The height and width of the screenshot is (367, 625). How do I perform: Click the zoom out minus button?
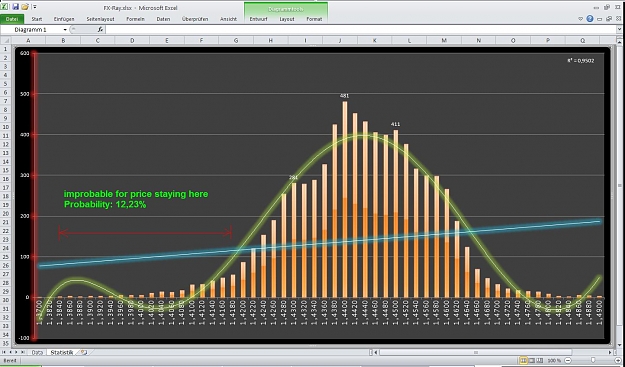(x=568, y=361)
